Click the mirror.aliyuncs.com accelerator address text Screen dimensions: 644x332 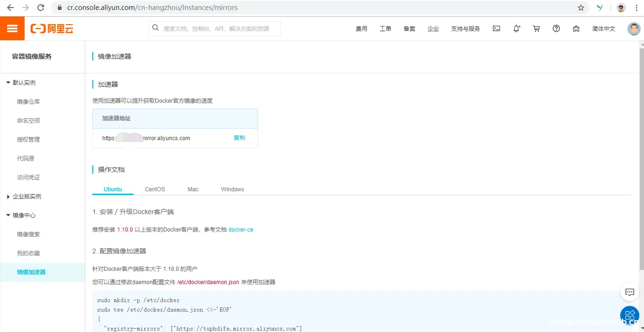(x=146, y=138)
